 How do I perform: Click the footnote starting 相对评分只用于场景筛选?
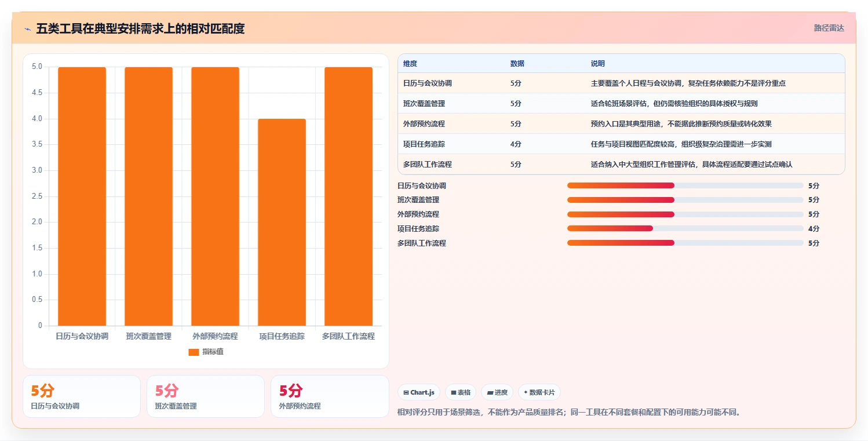569,413
